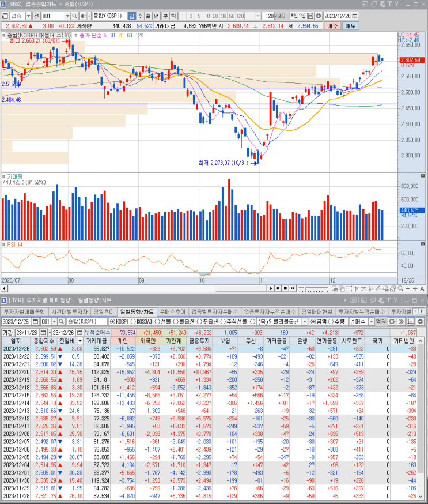Select the radio button before (월)위클리콜옵션
This screenshot has height=504, width=428.
tap(253, 321)
